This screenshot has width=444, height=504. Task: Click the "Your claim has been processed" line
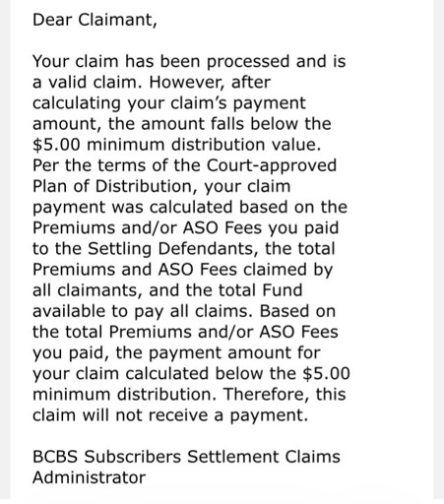click(x=160, y=61)
